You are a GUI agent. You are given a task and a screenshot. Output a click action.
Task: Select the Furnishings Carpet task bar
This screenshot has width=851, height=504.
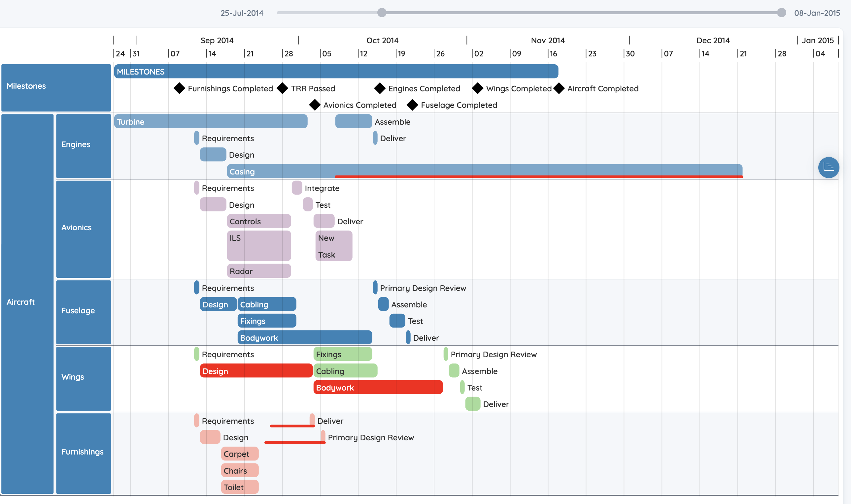pyautogui.click(x=240, y=454)
